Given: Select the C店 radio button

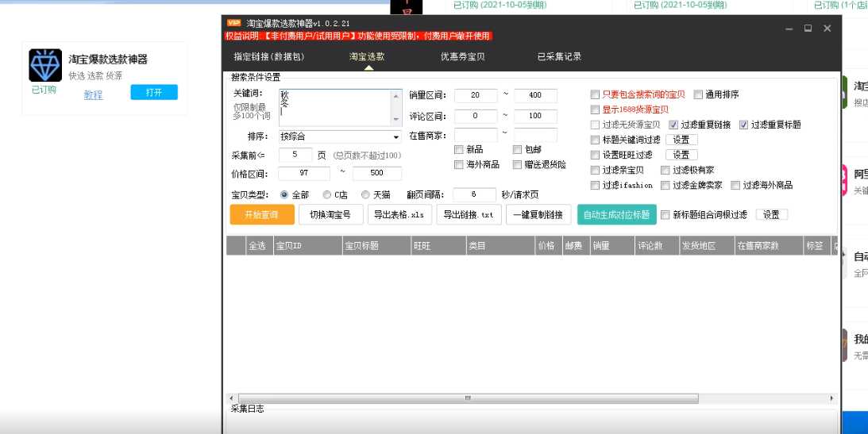Looking at the screenshot, I should click(327, 194).
